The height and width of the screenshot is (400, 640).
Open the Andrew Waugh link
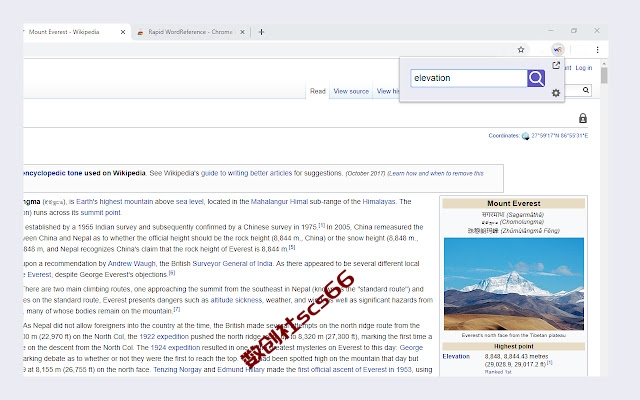[x=131, y=264]
